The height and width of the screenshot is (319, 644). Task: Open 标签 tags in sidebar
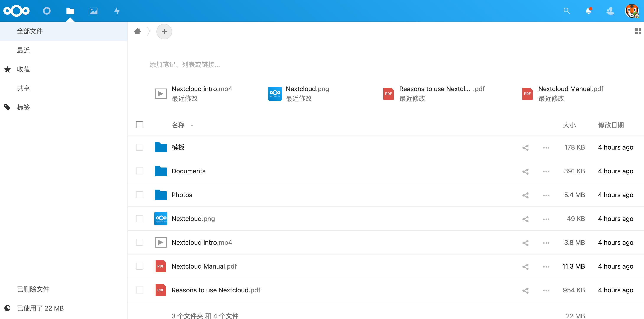click(x=64, y=107)
